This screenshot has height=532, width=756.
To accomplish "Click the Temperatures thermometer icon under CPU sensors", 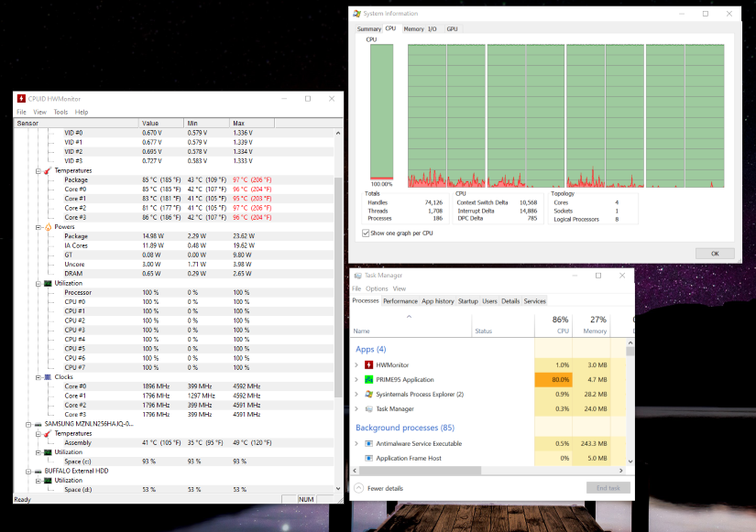I will [48, 170].
